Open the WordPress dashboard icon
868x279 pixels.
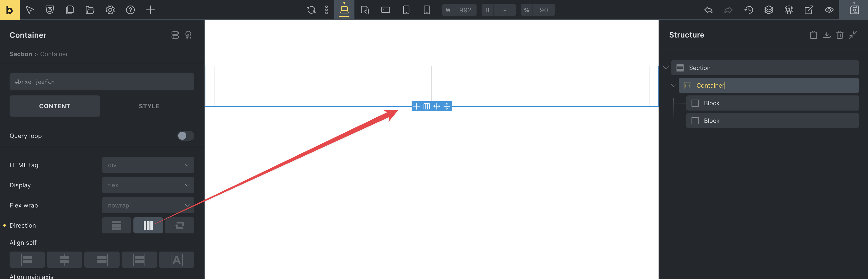tap(789, 10)
